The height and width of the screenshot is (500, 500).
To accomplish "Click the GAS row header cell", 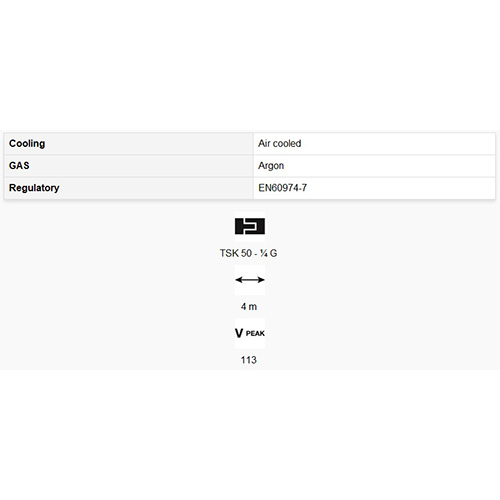I will [x=129, y=166].
